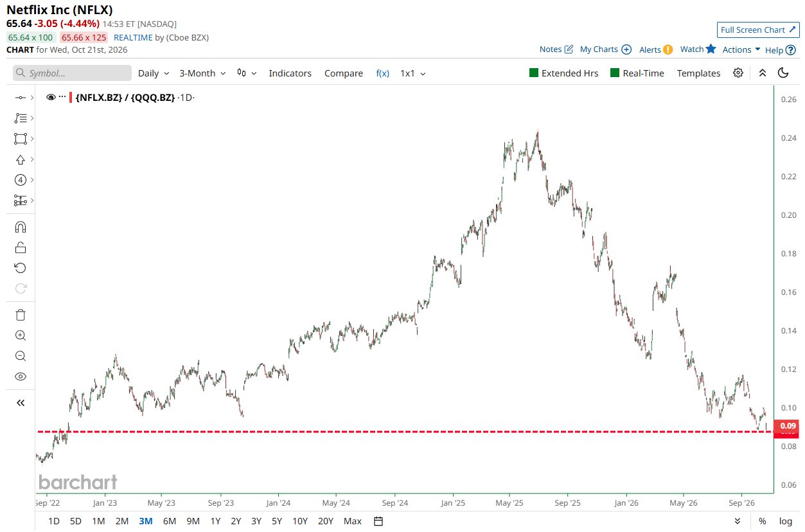Viewport: 805px width, 532px height.
Task: Switch to log scale
Action: [x=786, y=521]
